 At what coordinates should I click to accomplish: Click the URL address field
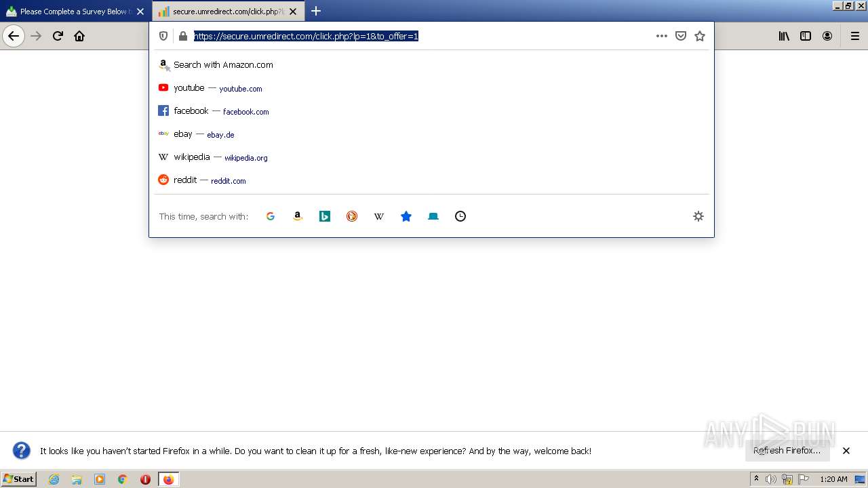pyautogui.click(x=420, y=36)
